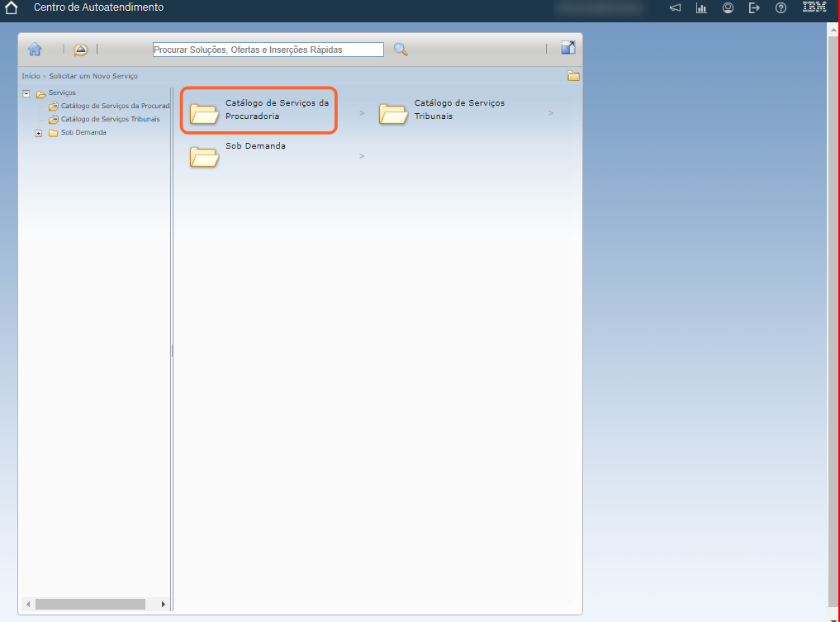
Task: Click the service request bell icon
Action: 80,50
